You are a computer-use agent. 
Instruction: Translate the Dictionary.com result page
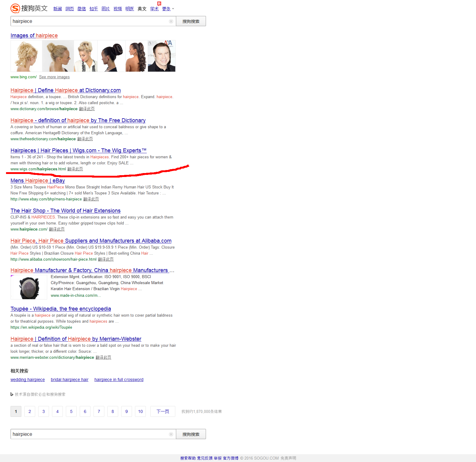[x=87, y=109]
